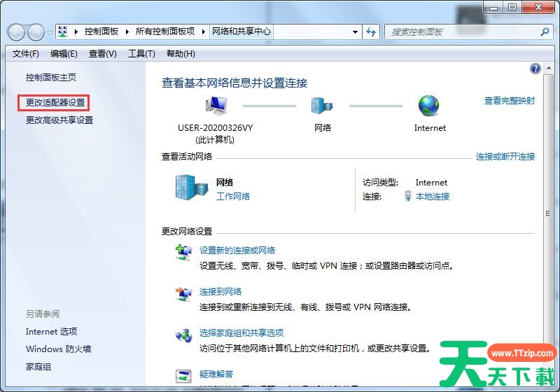Click the 工作网络 network type link

coord(233,196)
